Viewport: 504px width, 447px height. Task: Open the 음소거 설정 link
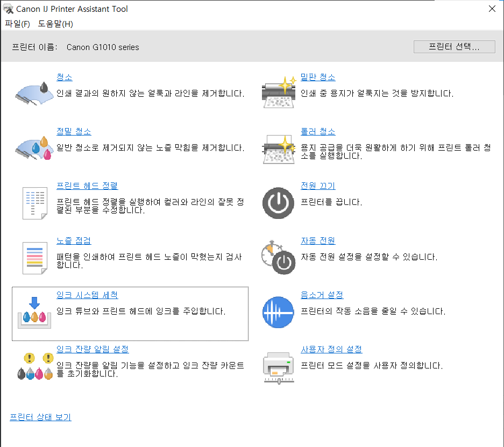click(322, 295)
